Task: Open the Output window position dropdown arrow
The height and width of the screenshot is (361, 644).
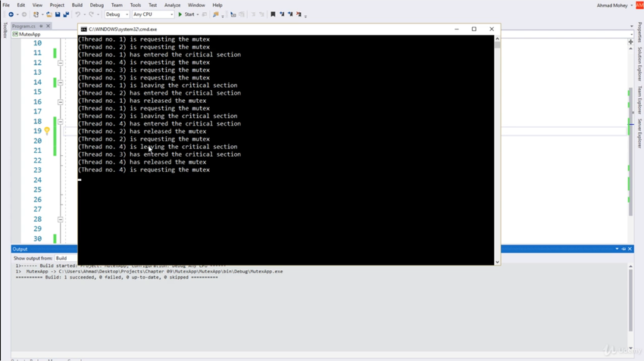Action: pos(617,249)
